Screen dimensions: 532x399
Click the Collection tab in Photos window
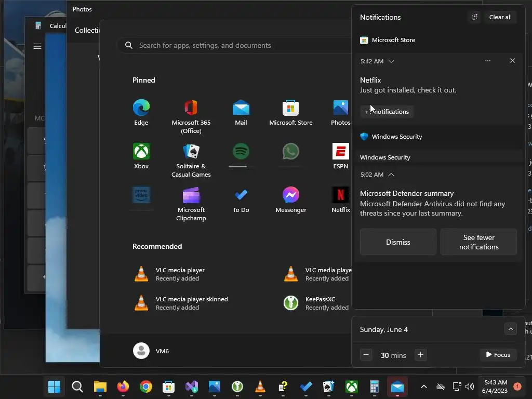(87, 30)
